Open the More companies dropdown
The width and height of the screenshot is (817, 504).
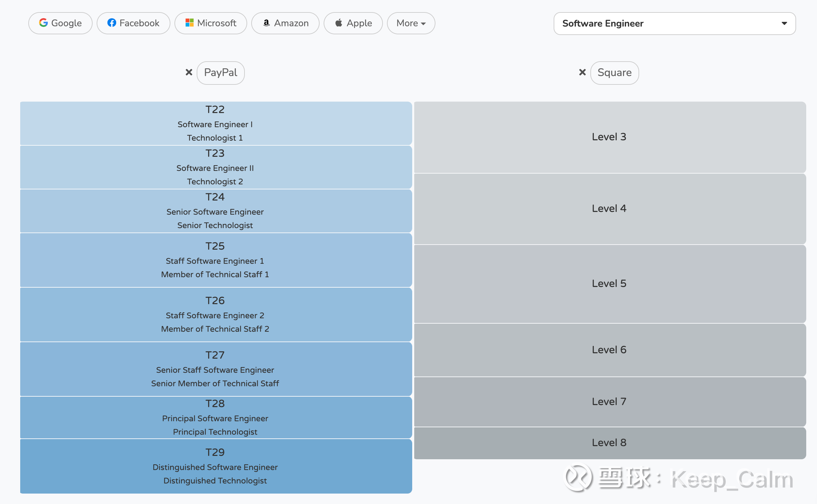pos(411,23)
